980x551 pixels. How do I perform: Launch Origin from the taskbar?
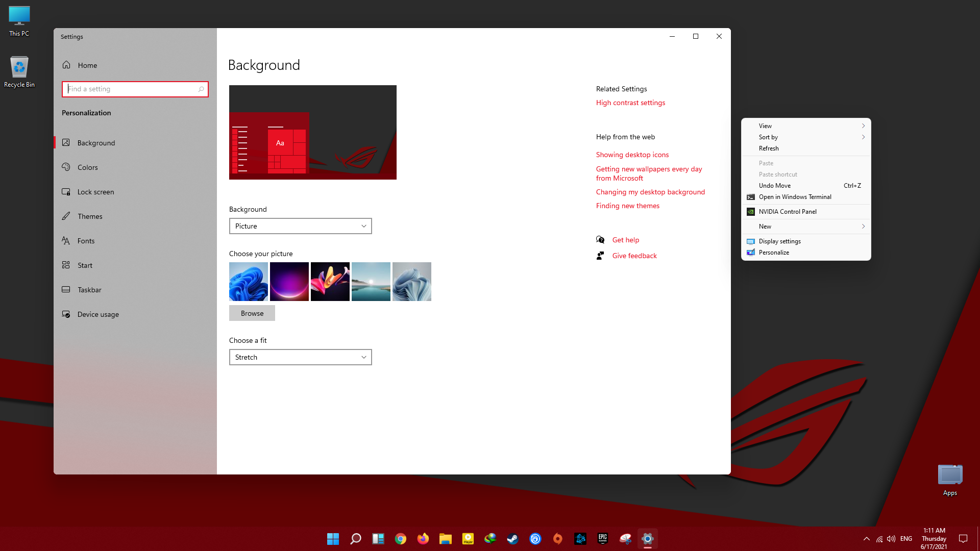tap(558, 539)
